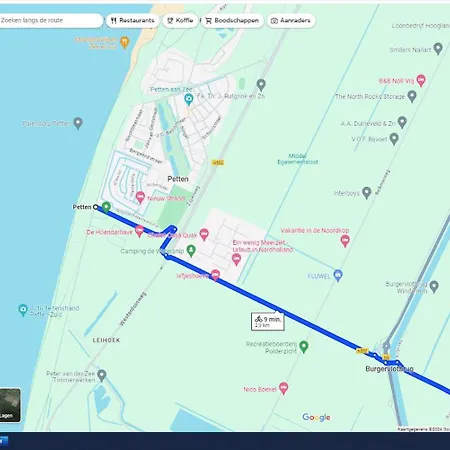
Task: Select the FLUWEL shopping pin
Action: point(338,276)
